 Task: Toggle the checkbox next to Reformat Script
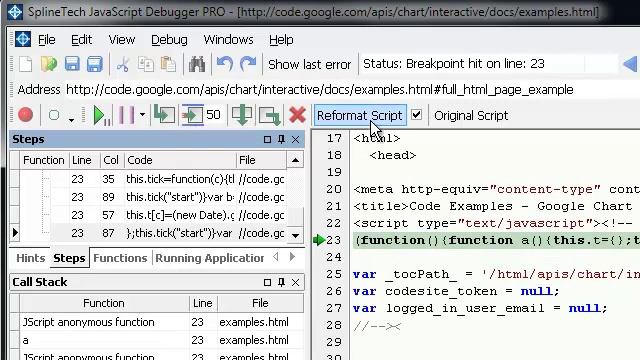coord(416,115)
